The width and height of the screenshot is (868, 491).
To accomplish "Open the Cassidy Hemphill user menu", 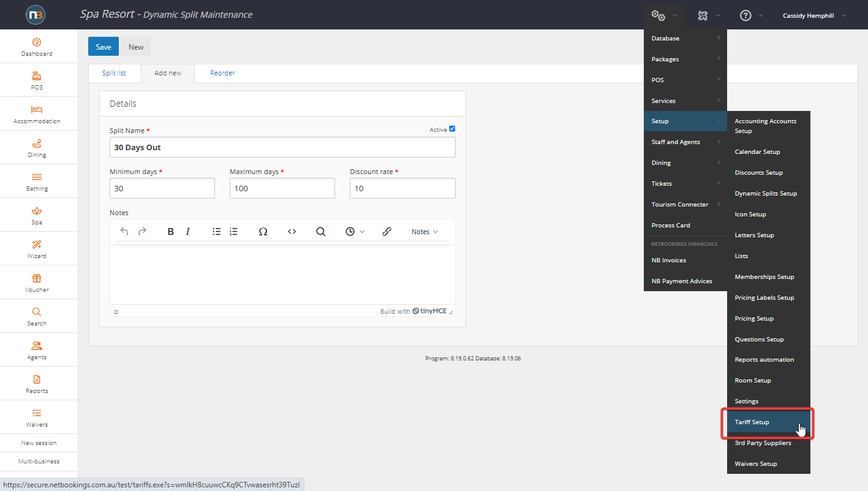I will [813, 16].
